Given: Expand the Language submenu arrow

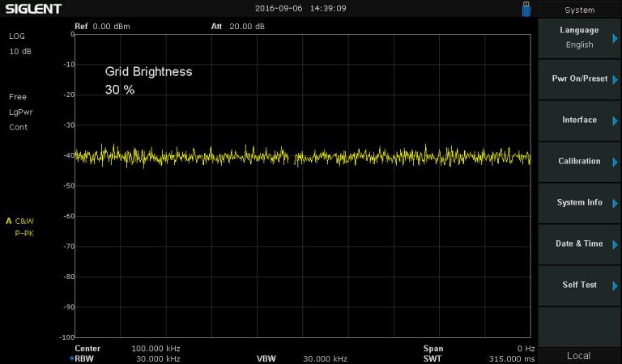Looking at the screenshot, I should [616, 37].
